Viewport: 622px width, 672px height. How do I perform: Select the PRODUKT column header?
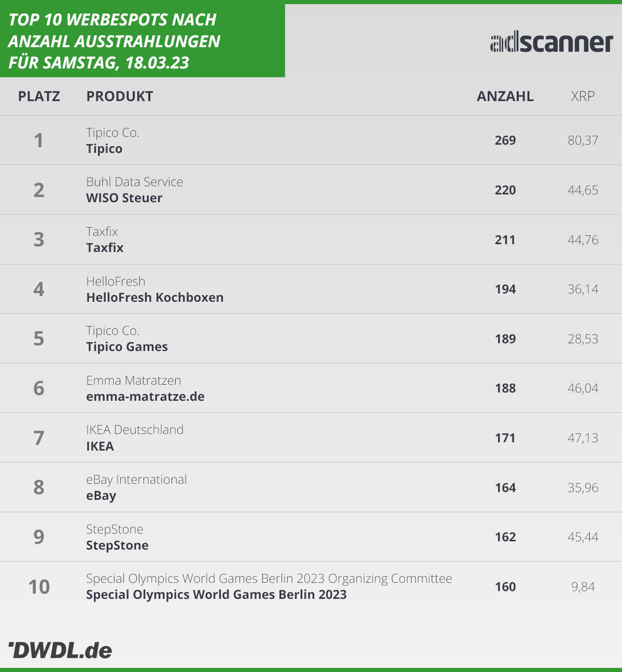(x=120, y=96)
